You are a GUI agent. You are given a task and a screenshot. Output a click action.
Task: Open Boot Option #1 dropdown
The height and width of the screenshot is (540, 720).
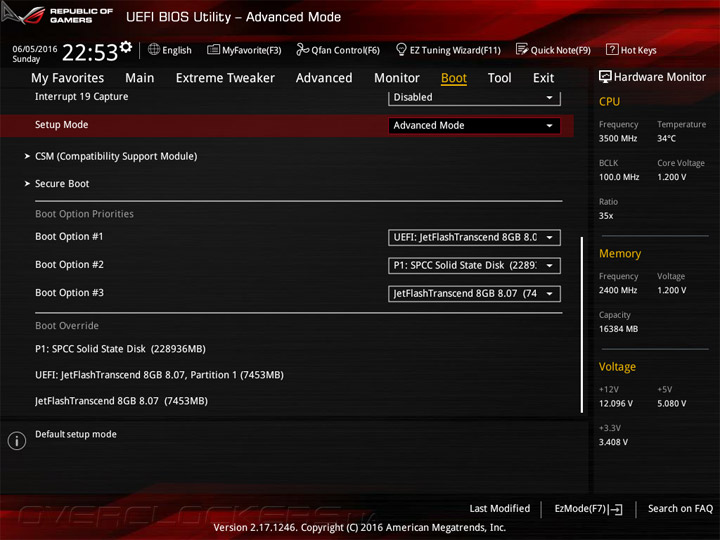[x=474, y=237]
